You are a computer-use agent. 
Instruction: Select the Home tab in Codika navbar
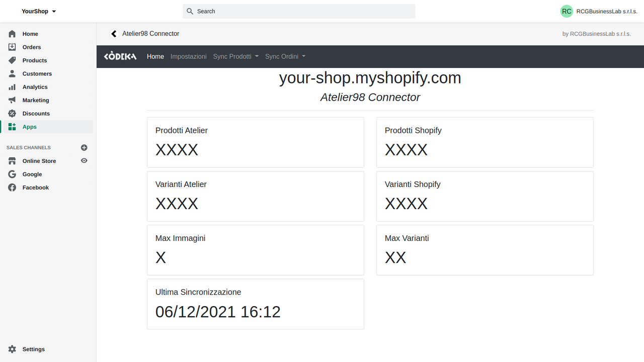pos(155,56)
